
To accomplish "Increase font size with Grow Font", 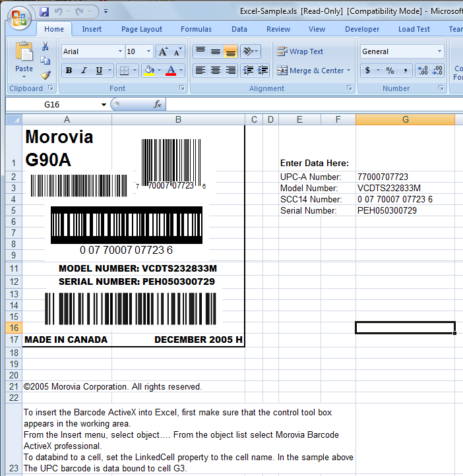I will (163, 51).
